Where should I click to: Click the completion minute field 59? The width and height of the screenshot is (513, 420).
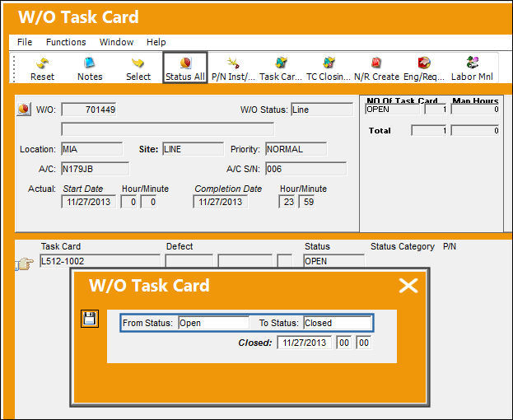[x=306, y=202]
